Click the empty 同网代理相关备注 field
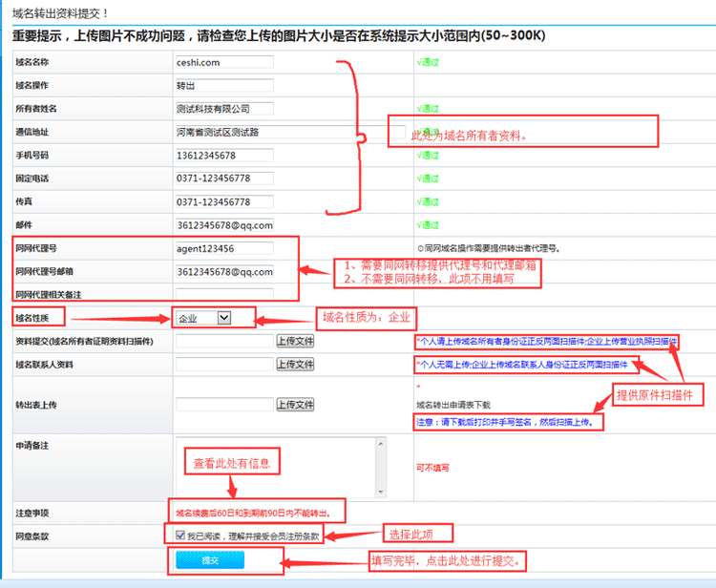This screenshot has width=716, height=588. (224, 294)
